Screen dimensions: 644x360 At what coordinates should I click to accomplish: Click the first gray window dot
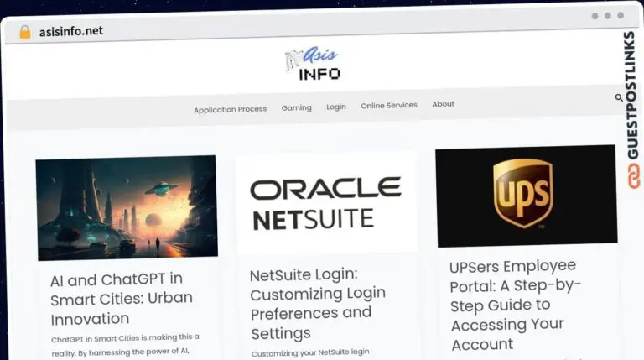595,16
